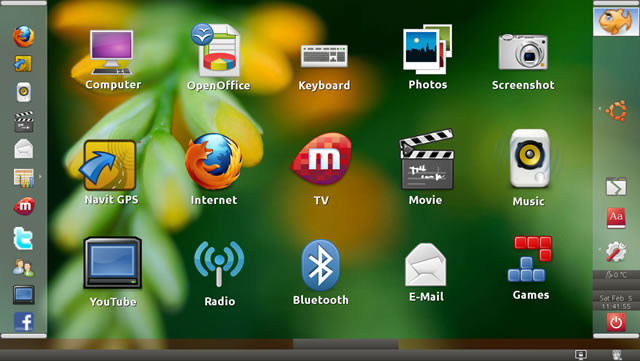Screen dimensions: 640x361
Task: Click the Miro 'm' icon in left dock
Action: click(x=24, y=206)
